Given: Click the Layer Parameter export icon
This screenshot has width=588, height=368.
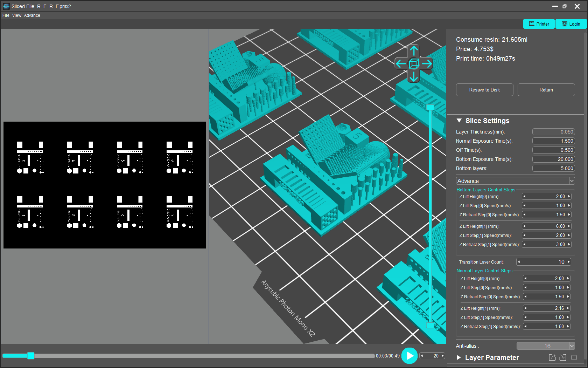Looking at the screenshot, I should [552, 357].
